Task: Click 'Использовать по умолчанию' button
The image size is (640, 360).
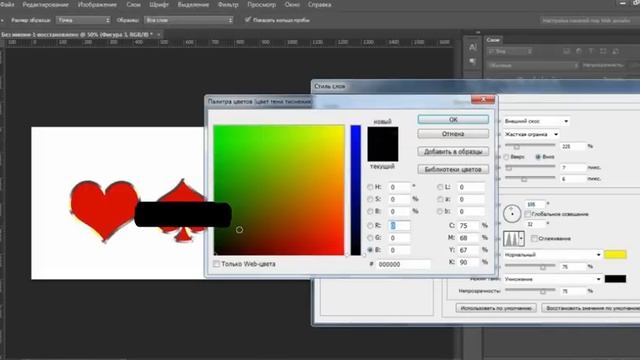Action: (496, 308)
